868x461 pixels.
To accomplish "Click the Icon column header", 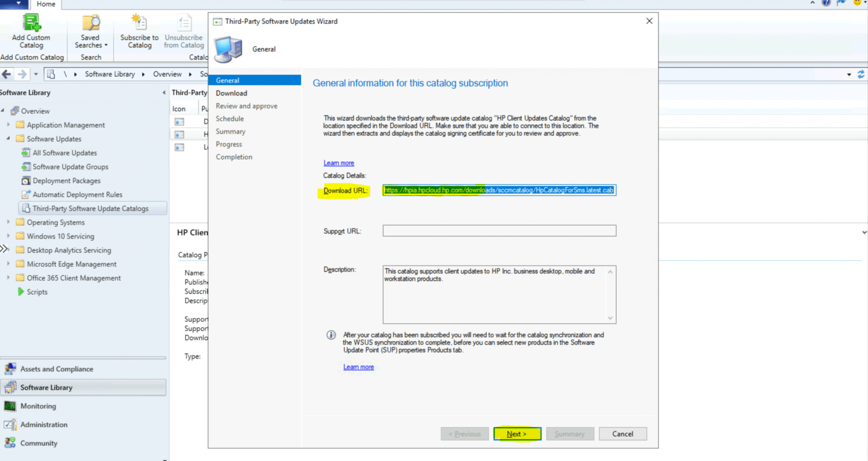I will (x=179, y=108).
